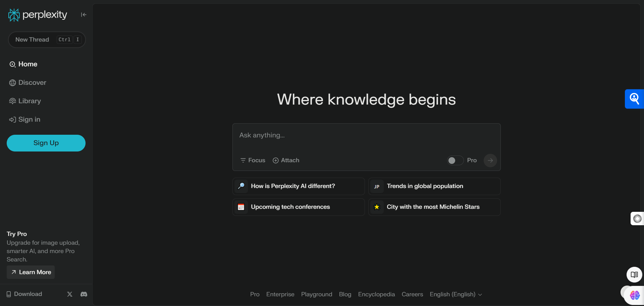Open the Pro footer link

(255, 294)
